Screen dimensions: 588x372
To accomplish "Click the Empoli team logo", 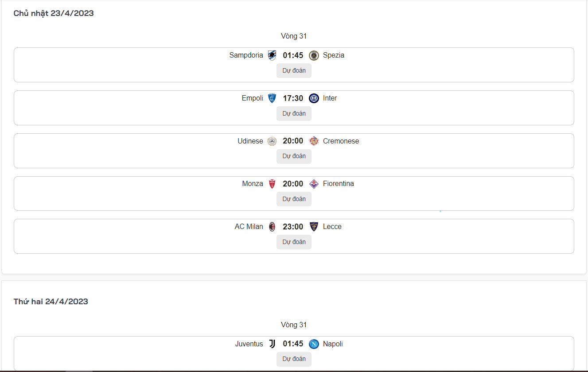I will pos(272,98).
